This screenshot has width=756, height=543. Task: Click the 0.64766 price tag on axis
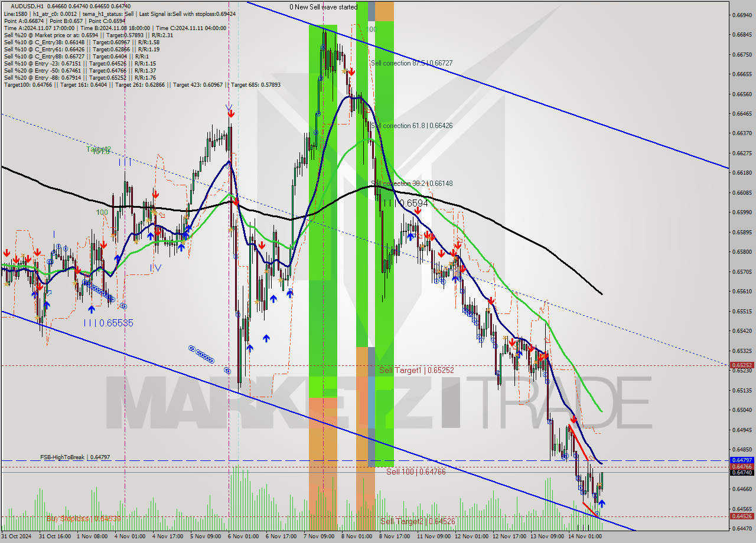point(742,467)
